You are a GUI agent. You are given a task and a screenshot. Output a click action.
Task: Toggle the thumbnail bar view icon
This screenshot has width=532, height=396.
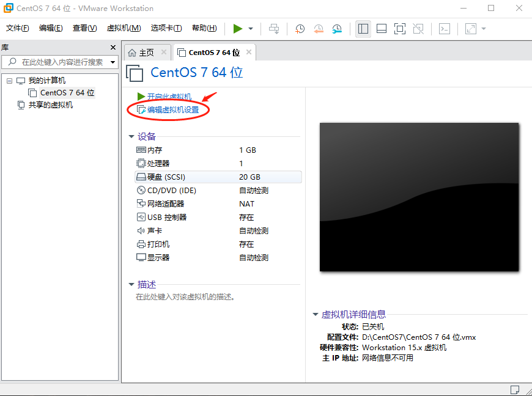(382, 29)
